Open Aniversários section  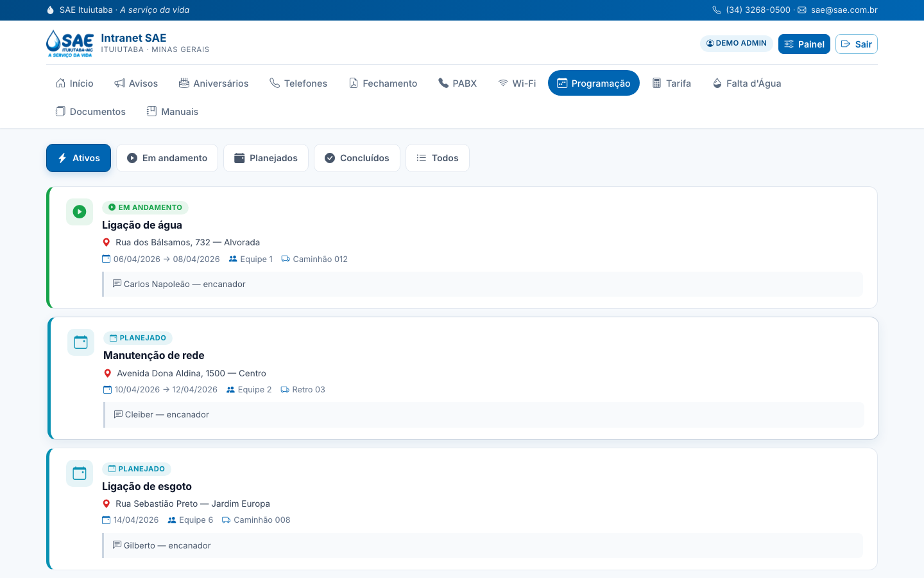214,83
